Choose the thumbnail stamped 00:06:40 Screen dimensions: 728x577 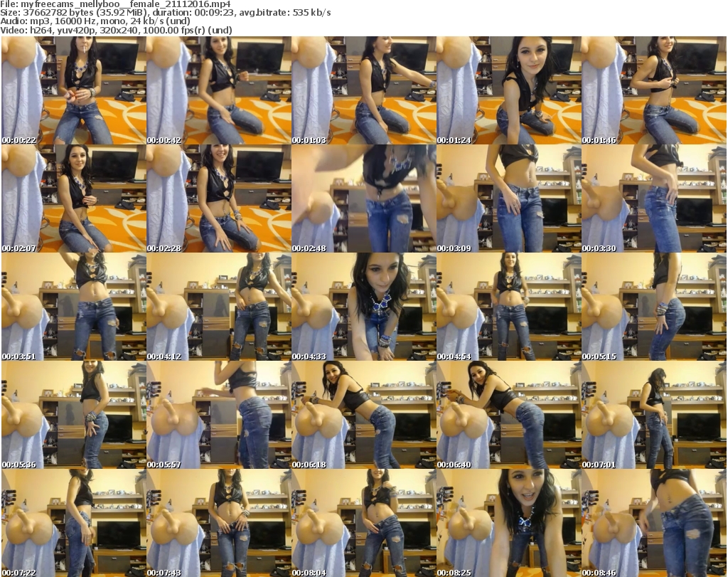pyautogui.click(x=509, y=415)
